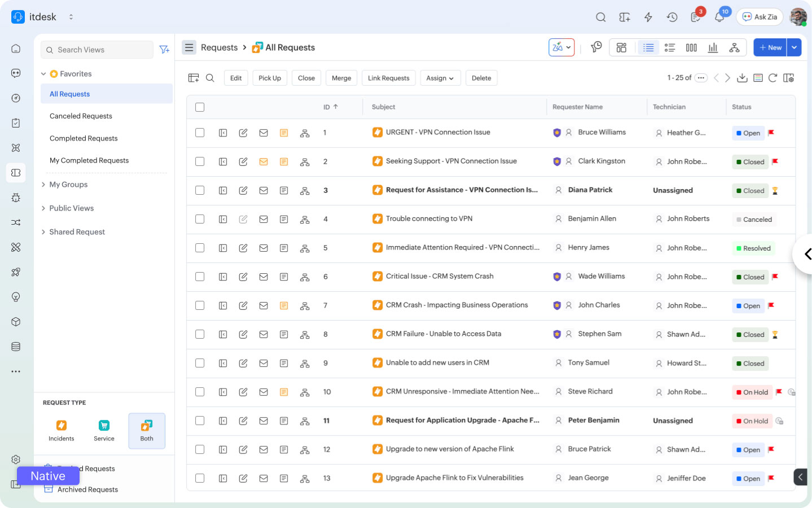Click the download export icon

742,78
